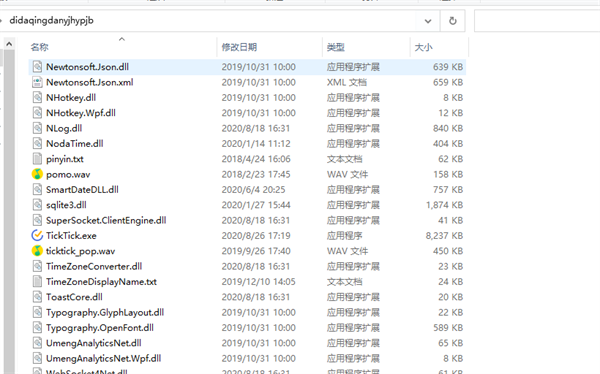This screenshot has width=600, height=374.
Task: Click the pomo.wav audio icon
Action: pyautogui.click(x=37, y=174)
